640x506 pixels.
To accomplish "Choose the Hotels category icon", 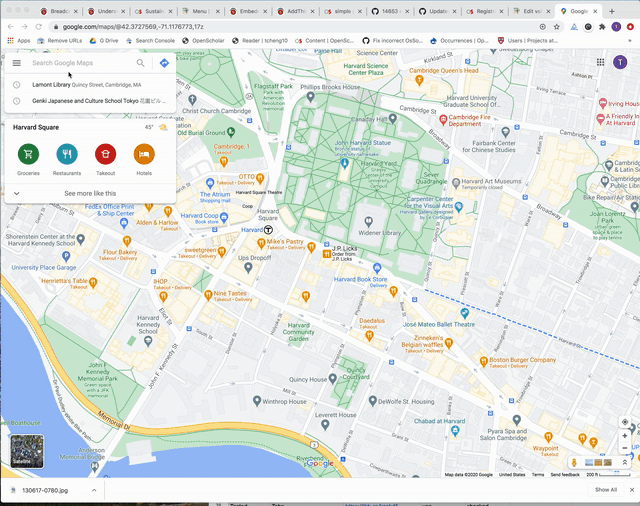I will point(144,154).
